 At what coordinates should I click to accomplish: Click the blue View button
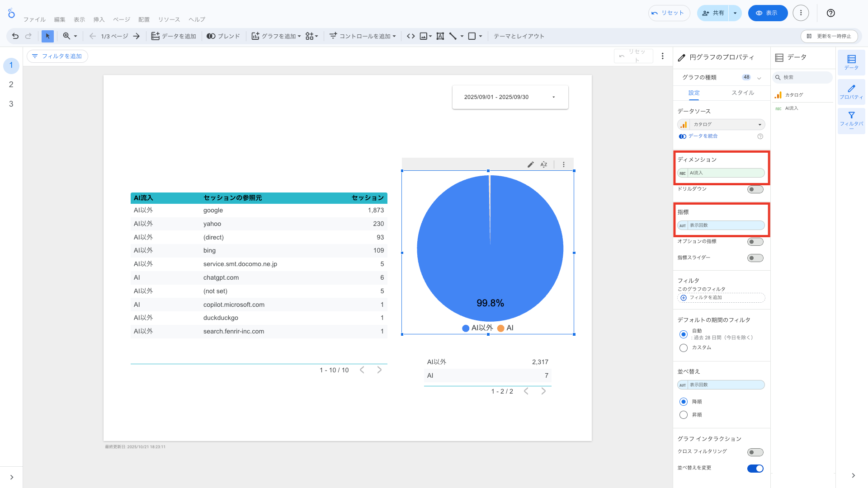coord(767,13)
